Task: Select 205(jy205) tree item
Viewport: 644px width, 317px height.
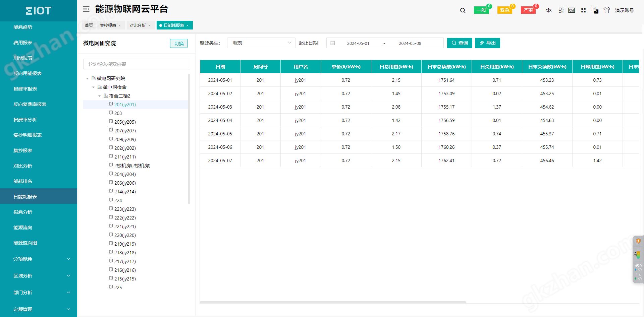Action: (x=125, y=122)
